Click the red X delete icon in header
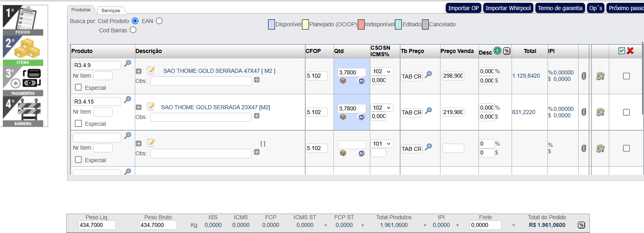 pos(630,51)
